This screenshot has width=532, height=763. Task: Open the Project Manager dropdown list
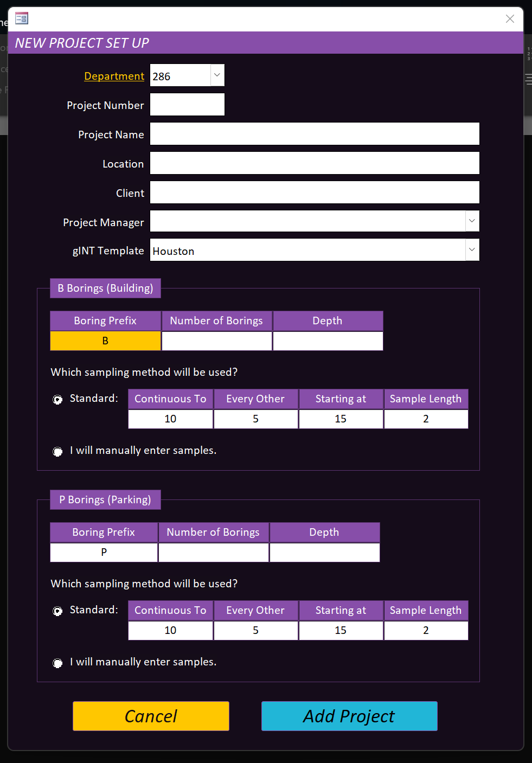(472, 221)
